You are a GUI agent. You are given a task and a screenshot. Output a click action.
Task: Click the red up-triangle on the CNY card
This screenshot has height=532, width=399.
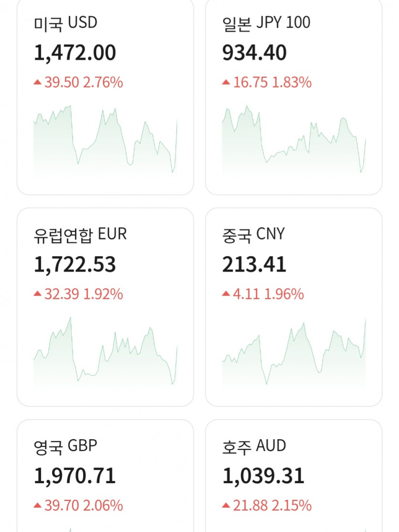226,294
